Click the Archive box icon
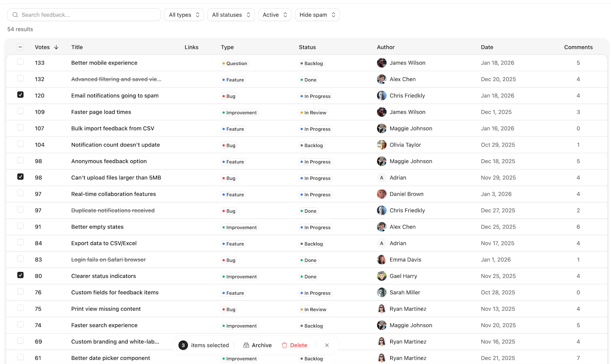This screenshot has height=364, width=611. [x=246, y=345]
